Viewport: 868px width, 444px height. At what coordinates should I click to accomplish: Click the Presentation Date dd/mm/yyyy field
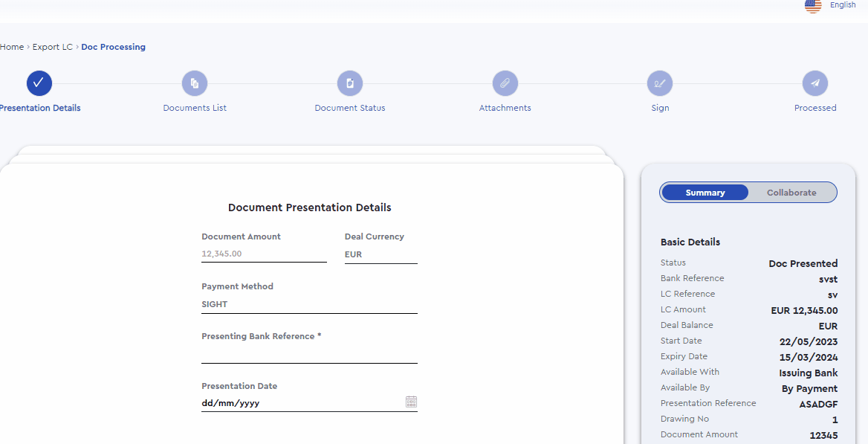coord(309,403)
